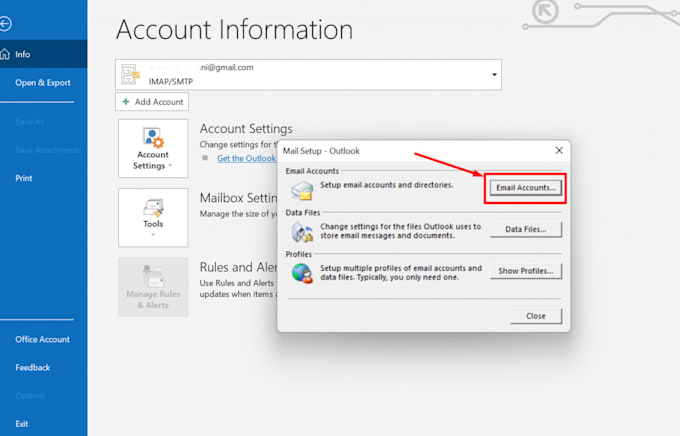680x436 pixels.
Task: Click the email envelope icon in Mail Setup
Action: click(302, 190)
